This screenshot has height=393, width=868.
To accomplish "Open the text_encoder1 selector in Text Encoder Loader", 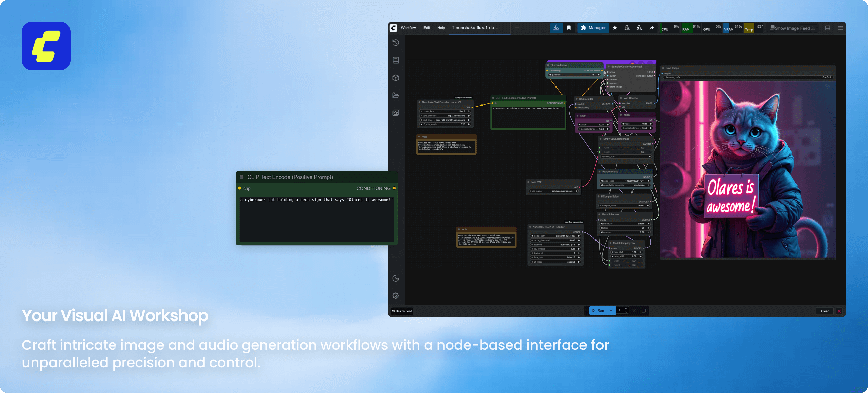I will click(445, 116).
